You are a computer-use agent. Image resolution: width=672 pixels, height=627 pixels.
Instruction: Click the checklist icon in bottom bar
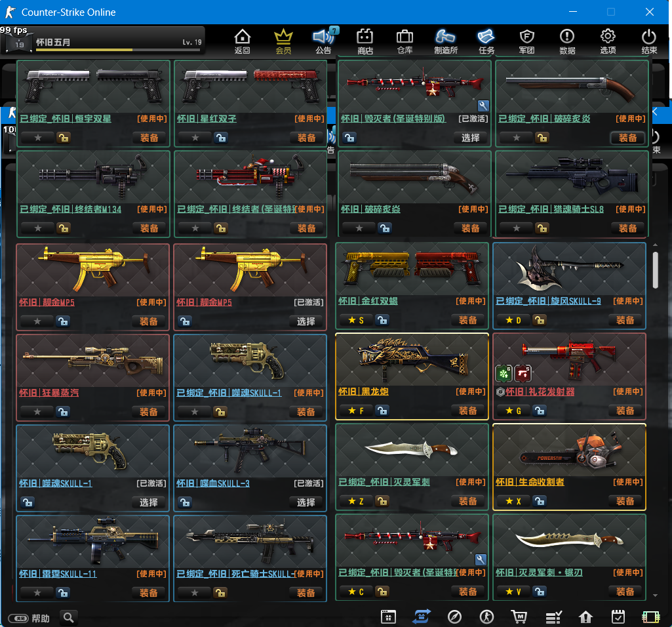[553, 617]
